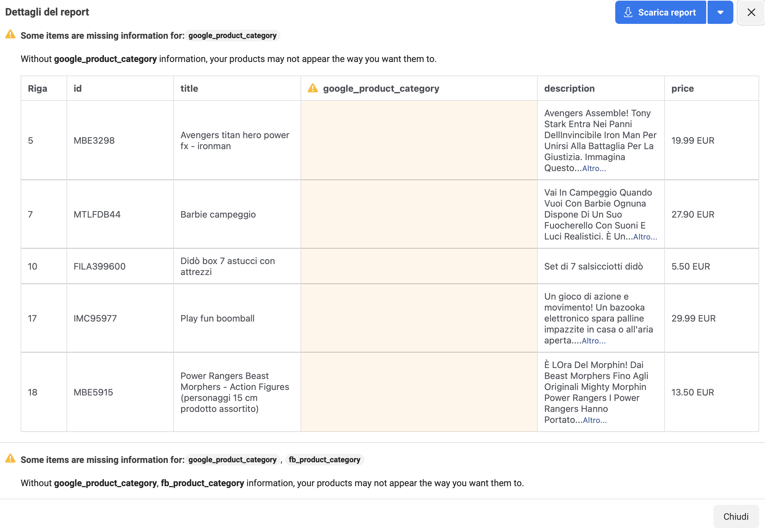Click the warning icon in google_product_category header
Screen dimensions: 765x532
[312, 88]
